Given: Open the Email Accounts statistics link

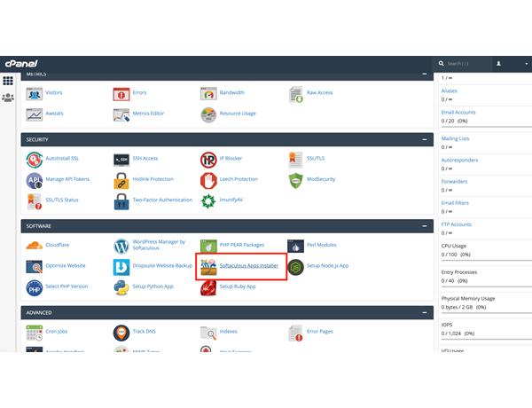Looking at the screenshot, I should tap(458, 112).
